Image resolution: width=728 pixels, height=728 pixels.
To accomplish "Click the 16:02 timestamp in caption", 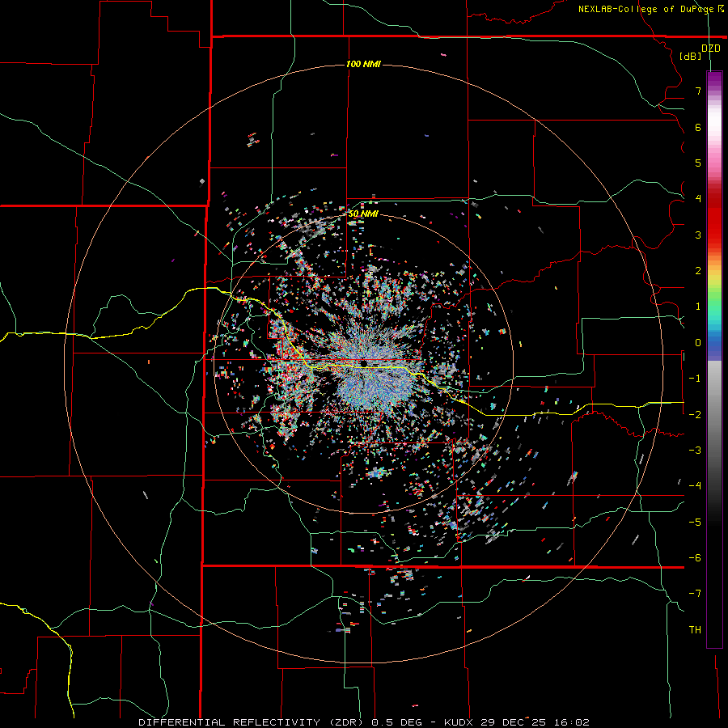I will [572, 722].
